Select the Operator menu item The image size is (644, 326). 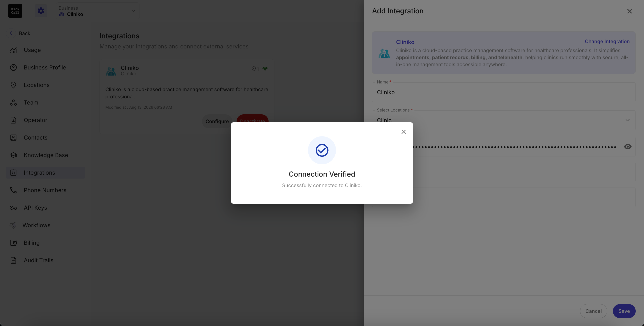coord(46,120)
